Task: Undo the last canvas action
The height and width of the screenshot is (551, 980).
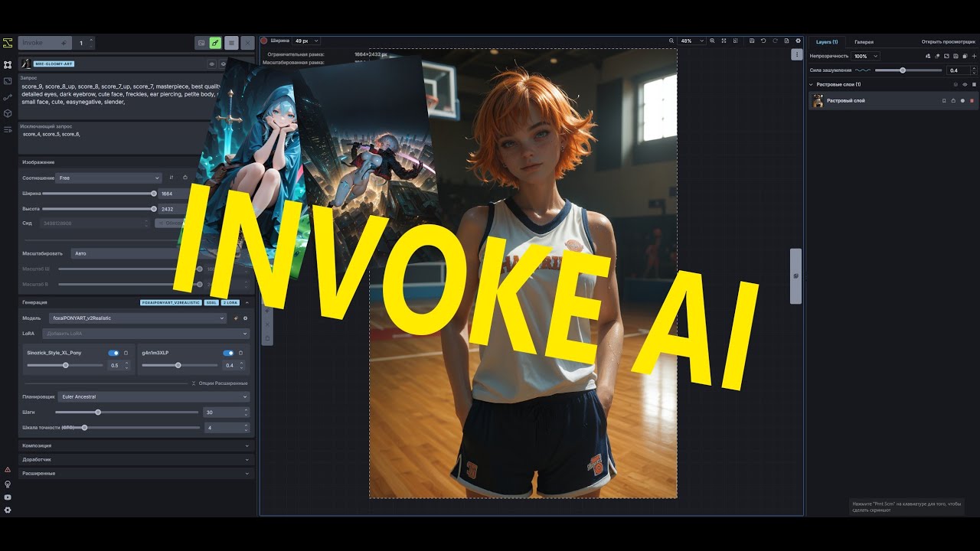Action: click(x=763, y=41)
